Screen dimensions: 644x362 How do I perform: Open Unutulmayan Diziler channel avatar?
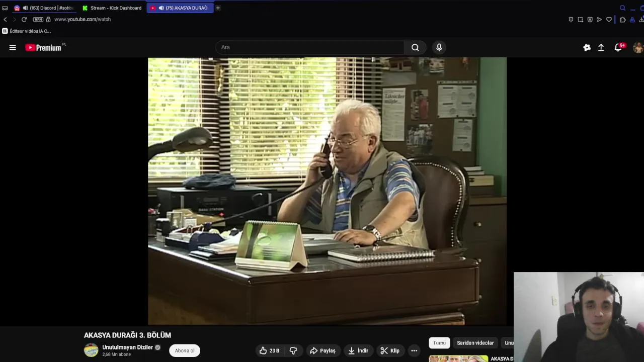coord(91,350)
